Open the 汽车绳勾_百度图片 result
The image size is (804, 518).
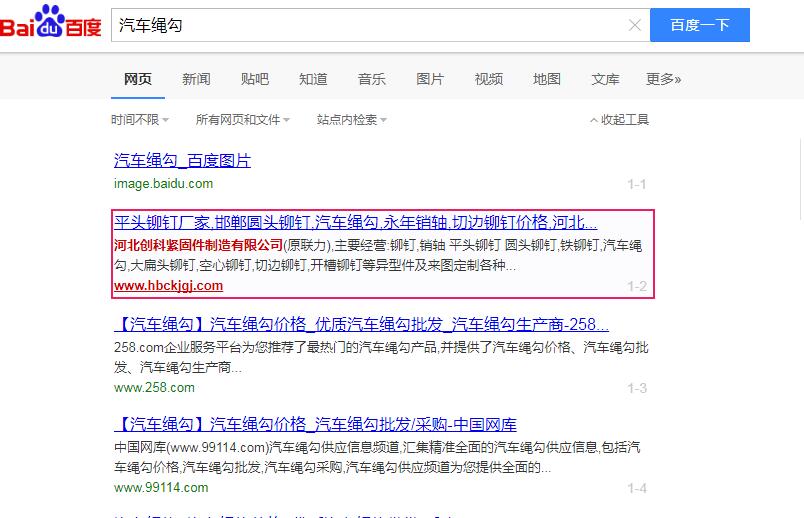click(182, 161)
